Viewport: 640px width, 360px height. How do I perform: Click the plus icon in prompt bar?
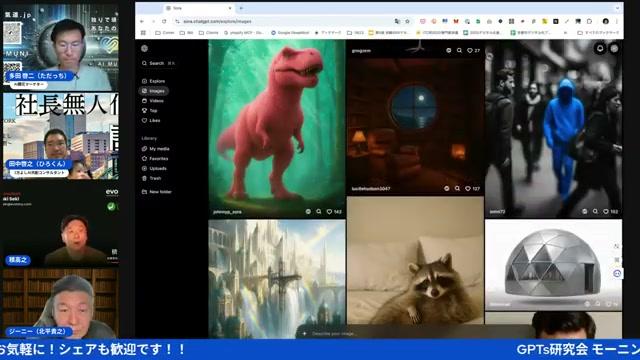[304, 334]
